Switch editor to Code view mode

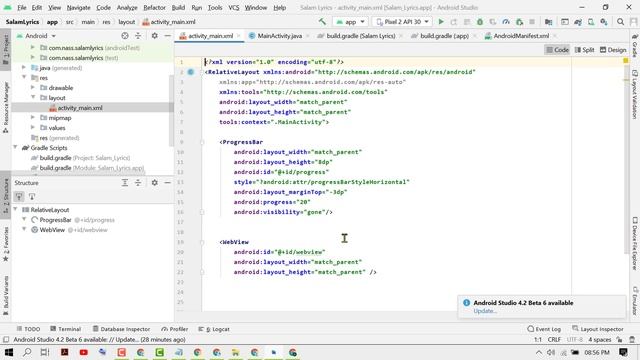pyautogui.click(x=558, y=50)
